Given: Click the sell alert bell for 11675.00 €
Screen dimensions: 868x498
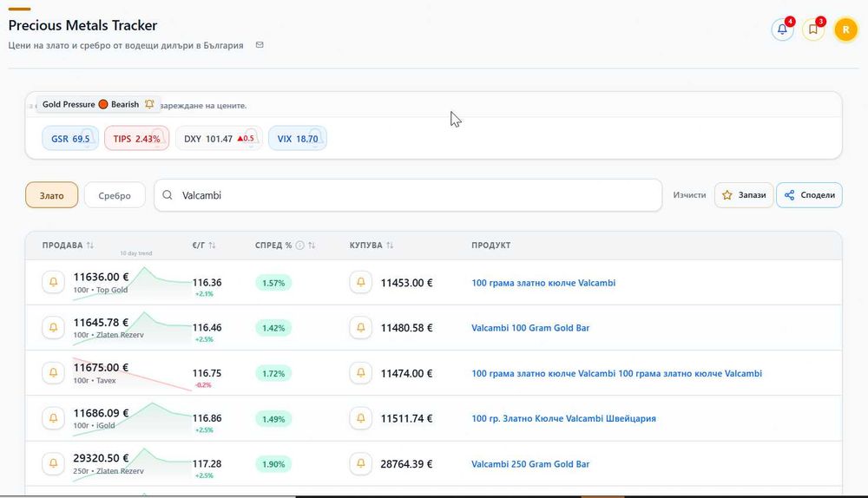Looking at the screenshot, I should (x=53, y=373).
